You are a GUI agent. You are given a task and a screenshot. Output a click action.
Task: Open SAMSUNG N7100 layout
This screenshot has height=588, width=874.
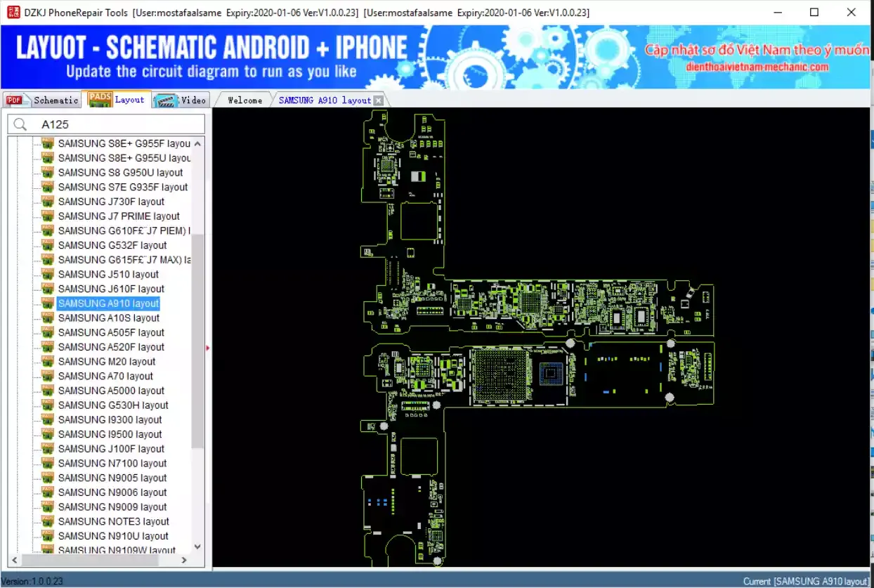click(x=112, y=464)
